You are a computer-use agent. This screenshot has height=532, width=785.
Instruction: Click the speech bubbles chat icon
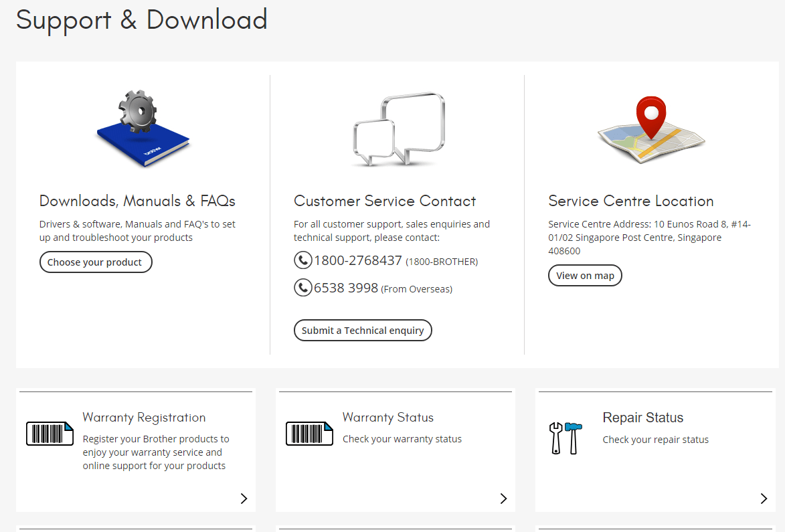[399, 129]
